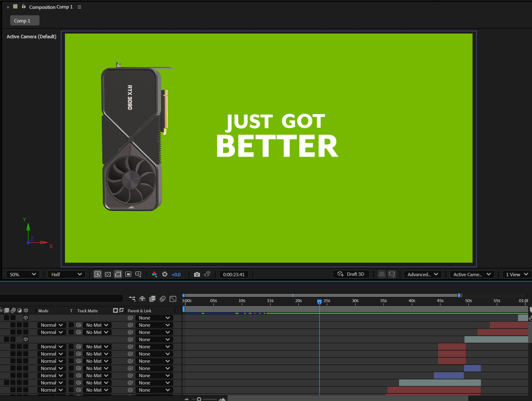Click the 30s mark on time ruler
The height and width of the screenshot is (401, 532).
coord(355,301)
